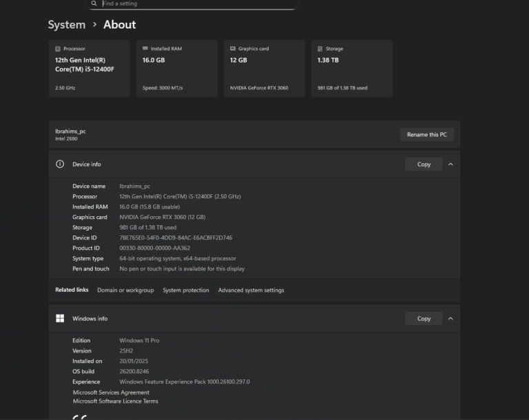The height and width of the screenshot is (420, 529).
Task: Open Domain or workgroup link
Action: pos(125,291)
